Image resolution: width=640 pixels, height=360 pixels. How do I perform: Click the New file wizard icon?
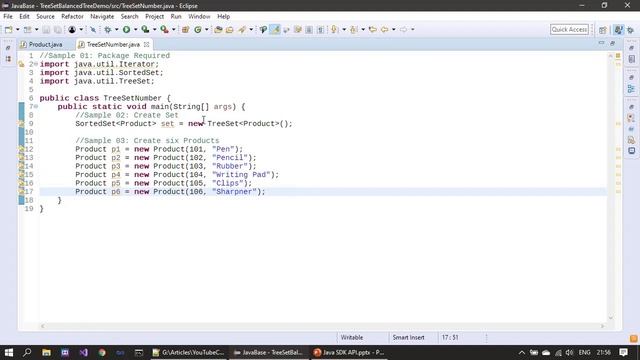pyautogui.click(x=9, y=29)
